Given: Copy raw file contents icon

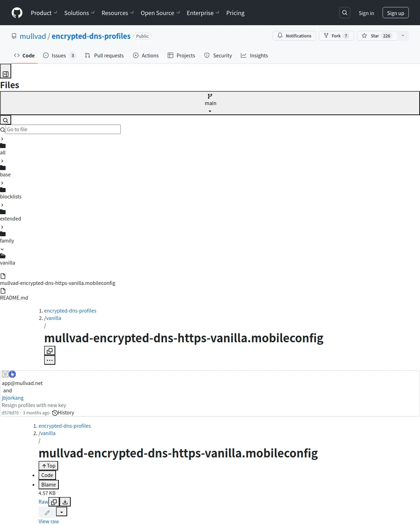Looking at the screenshot, I should pos(54,502).
